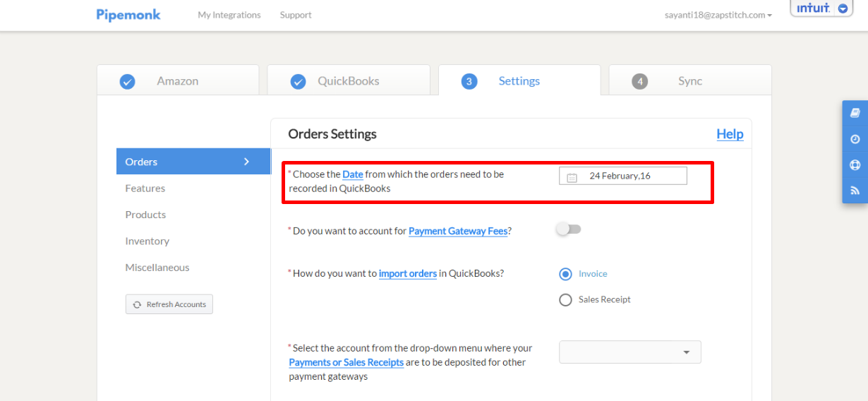Switch to the Amazon tab
Screen dimensions: 868x401
(x=178, y=80)
